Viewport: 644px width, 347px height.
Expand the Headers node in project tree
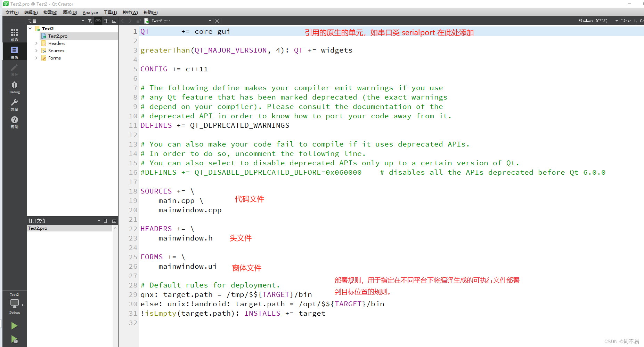click(x=36, y=43)
